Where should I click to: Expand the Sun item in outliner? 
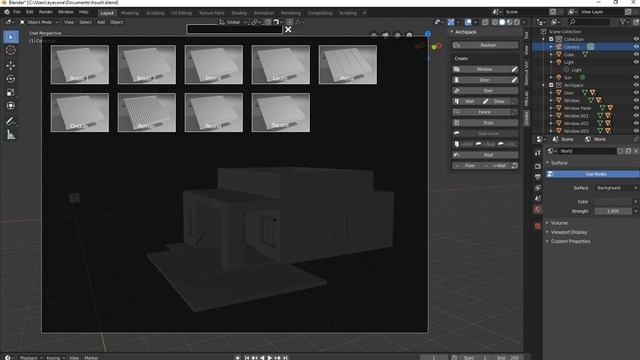551,78
